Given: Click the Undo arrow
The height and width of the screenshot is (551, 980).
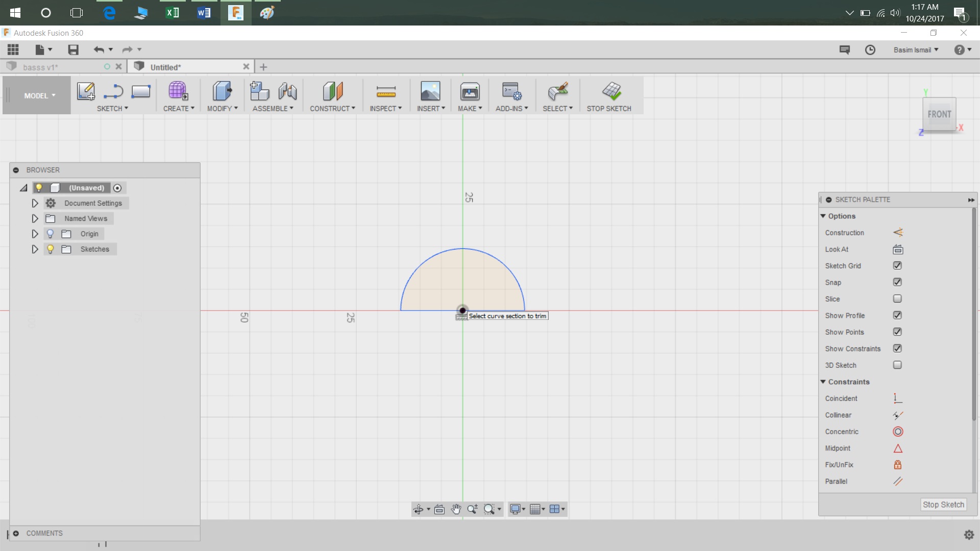Looking at the screenshot, I should tap(99, 49).
